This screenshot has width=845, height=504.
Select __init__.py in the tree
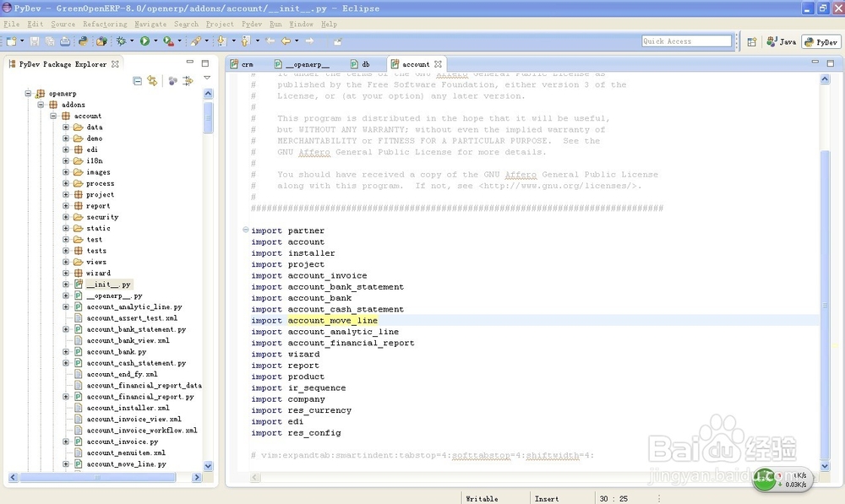pos(108,285)
